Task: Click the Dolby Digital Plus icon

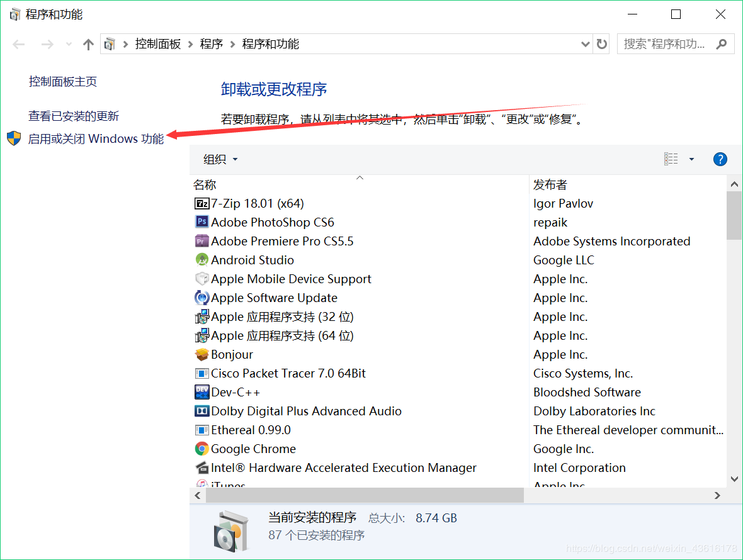Action: click(202, 411)
